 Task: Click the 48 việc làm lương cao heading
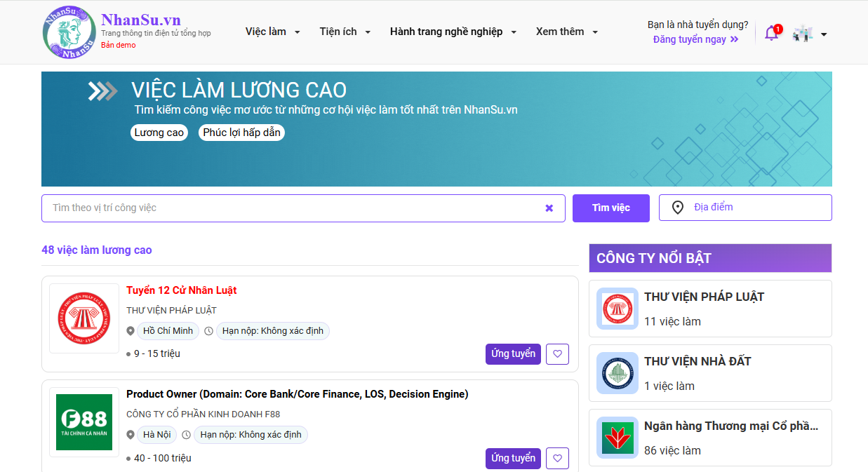tap(97, 250)
